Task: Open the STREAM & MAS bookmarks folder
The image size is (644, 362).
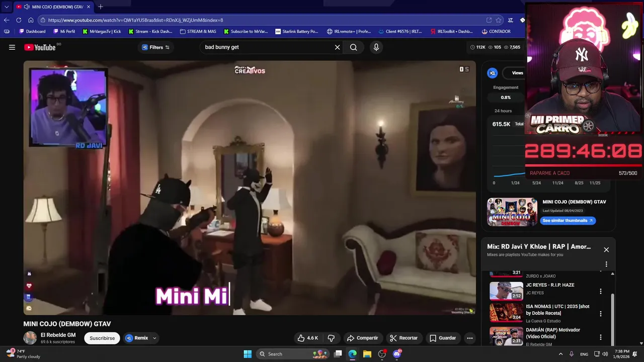Action: (198, 31)
